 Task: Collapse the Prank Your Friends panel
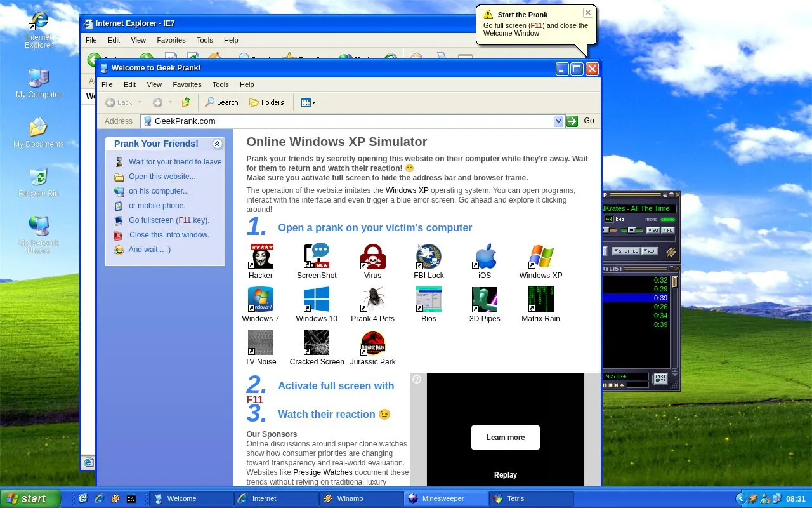[218, 144]
